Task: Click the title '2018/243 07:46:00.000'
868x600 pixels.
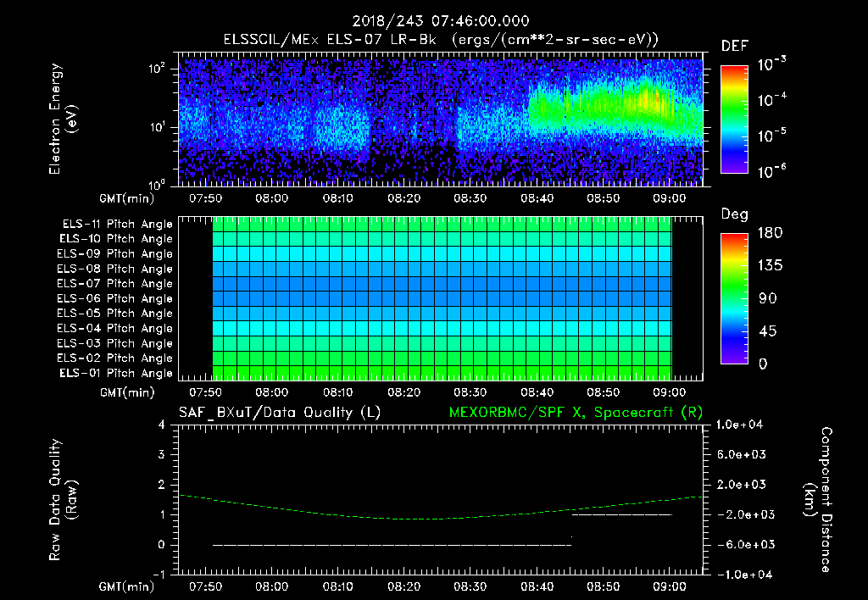Action: 441,21
